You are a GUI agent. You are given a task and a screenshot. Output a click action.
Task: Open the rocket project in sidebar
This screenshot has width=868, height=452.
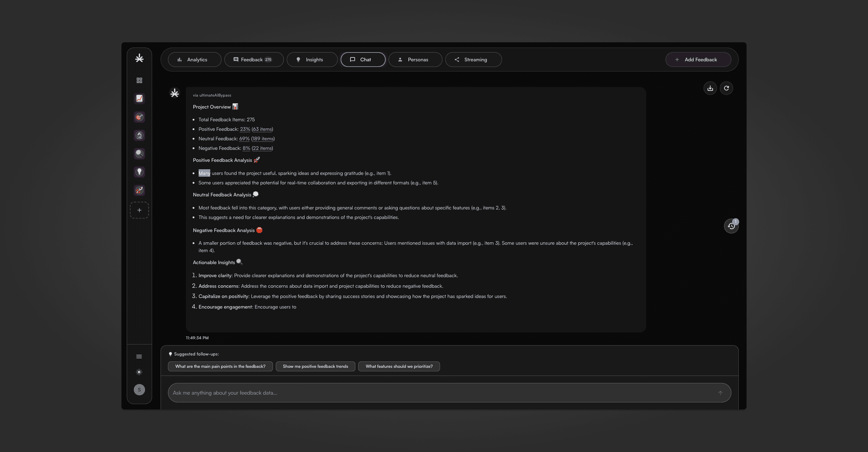[x=139, y=190]
